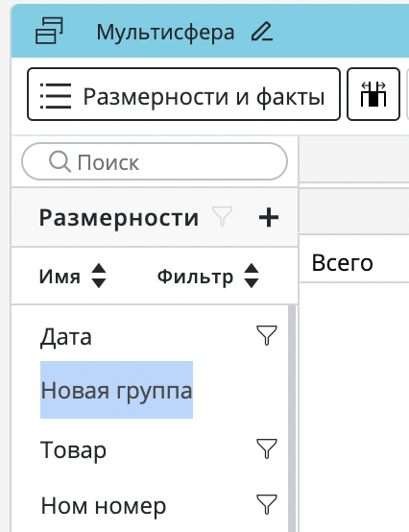409x532 pixels.
Task: Toggle the filter icon beside Размерности header
Action: pos(223,216)
